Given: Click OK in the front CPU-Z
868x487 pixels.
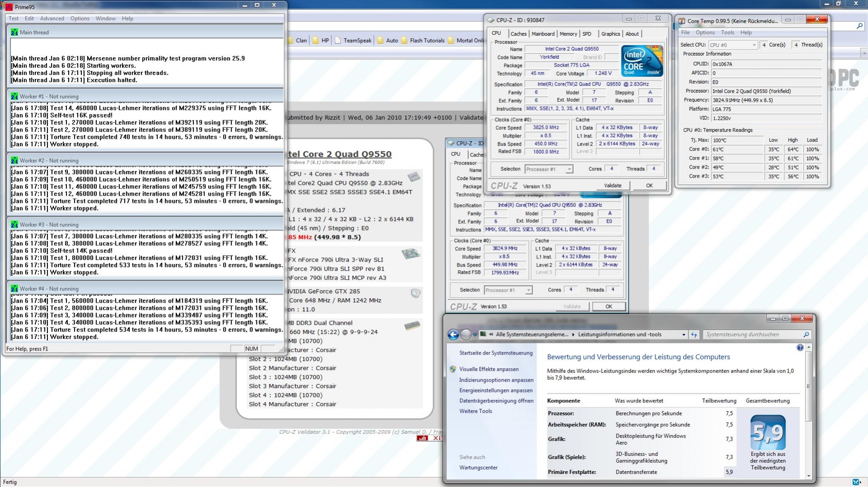Looking at the screenshot, I should 649,186.
